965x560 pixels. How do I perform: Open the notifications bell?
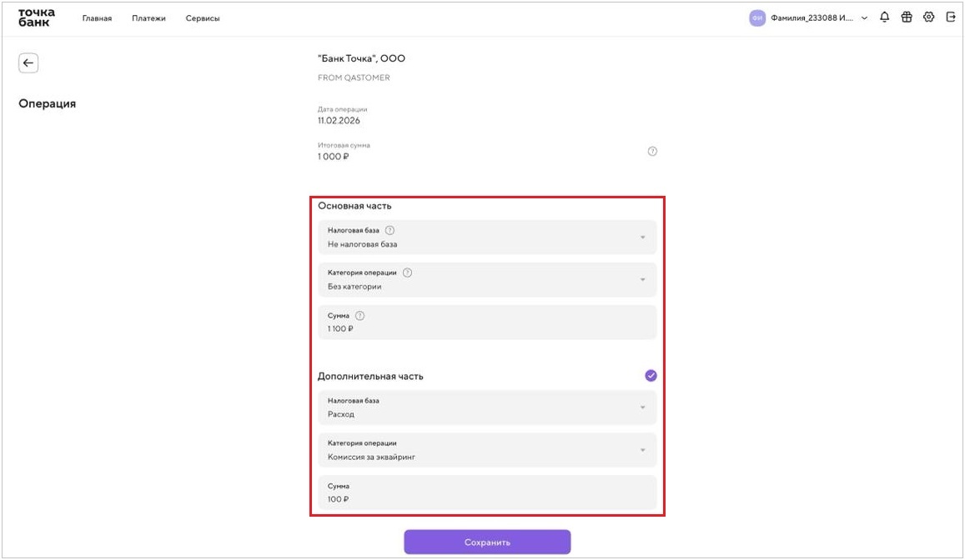coord(885,17)
